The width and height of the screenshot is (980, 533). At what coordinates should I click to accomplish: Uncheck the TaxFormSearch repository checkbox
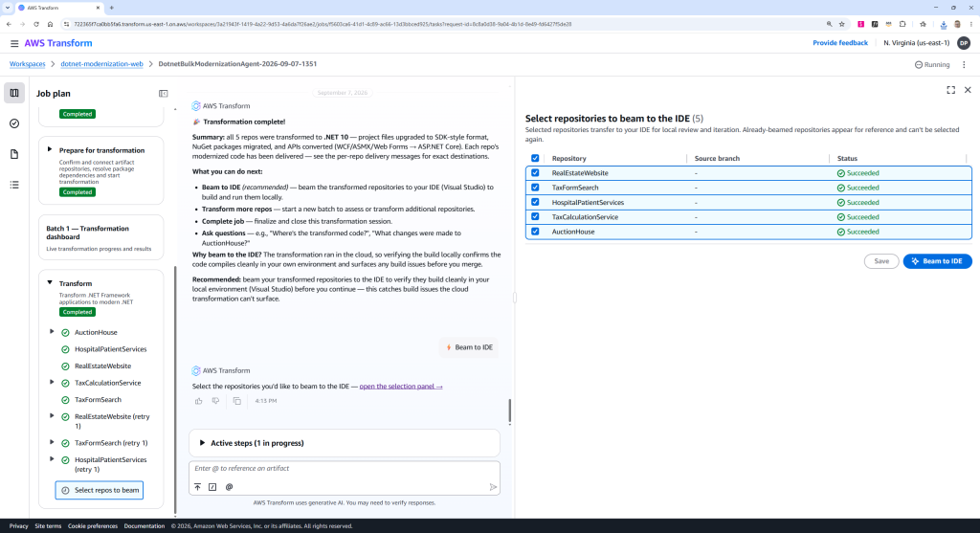coord(535,188)
